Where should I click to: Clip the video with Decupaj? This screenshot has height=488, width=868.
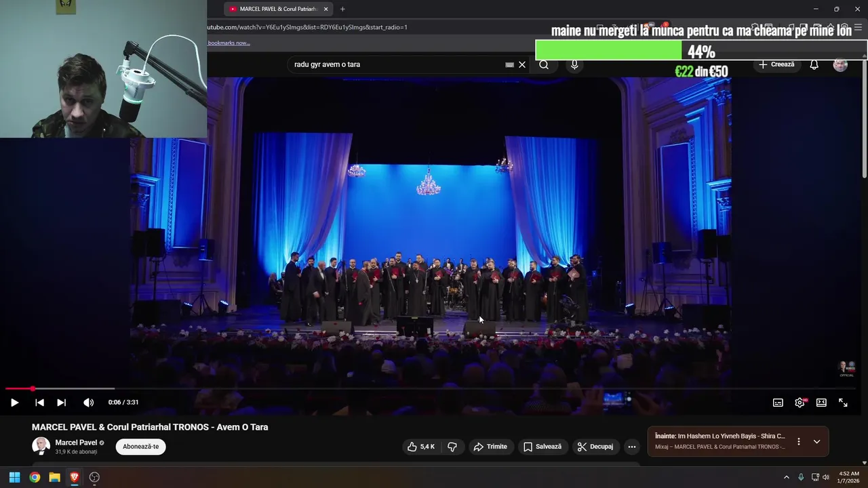pyautogui.click(x=595, y=447)
